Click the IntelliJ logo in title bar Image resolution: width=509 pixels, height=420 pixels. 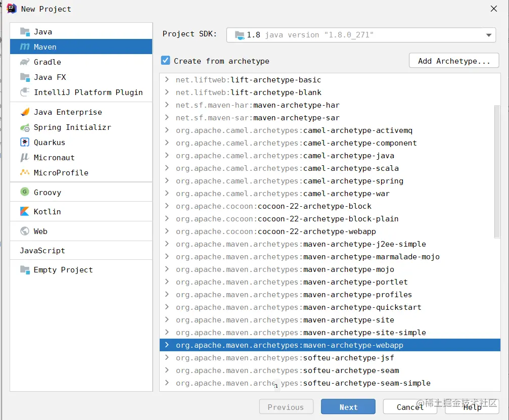click(x=12, y=9)
